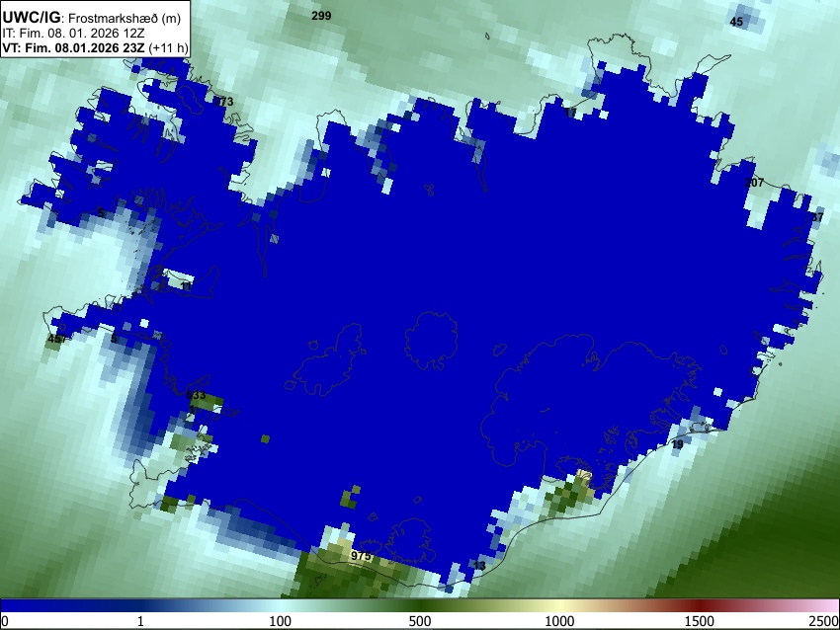Select the colour scale tick label 2500

point(824,621)
